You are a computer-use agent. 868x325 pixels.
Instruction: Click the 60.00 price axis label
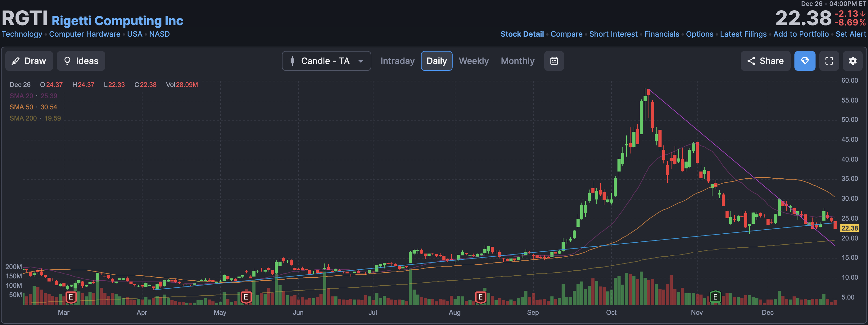[x=849, y=80]
